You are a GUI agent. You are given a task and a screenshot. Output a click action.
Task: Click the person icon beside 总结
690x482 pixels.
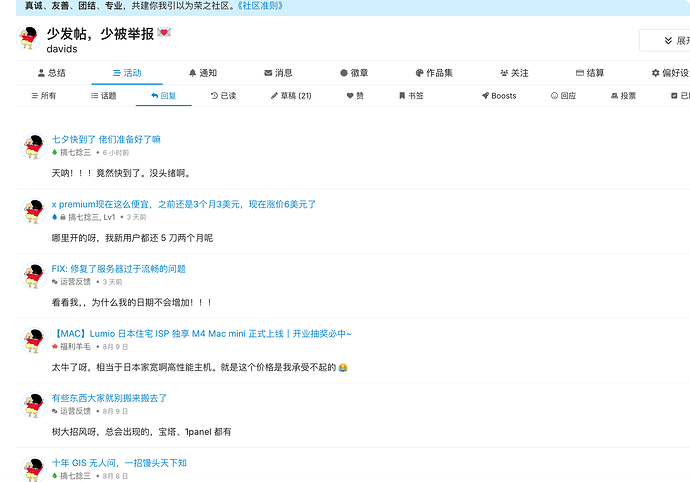pos(41,73)
